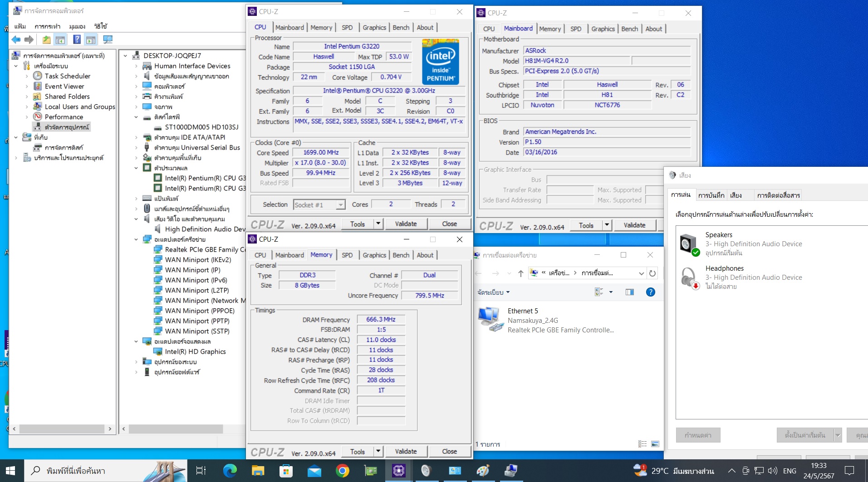The width and height of the screenshot is (868, 482).
Task: Toggle preview pane icon in Network Connections
Action: [x=629, y=292]
